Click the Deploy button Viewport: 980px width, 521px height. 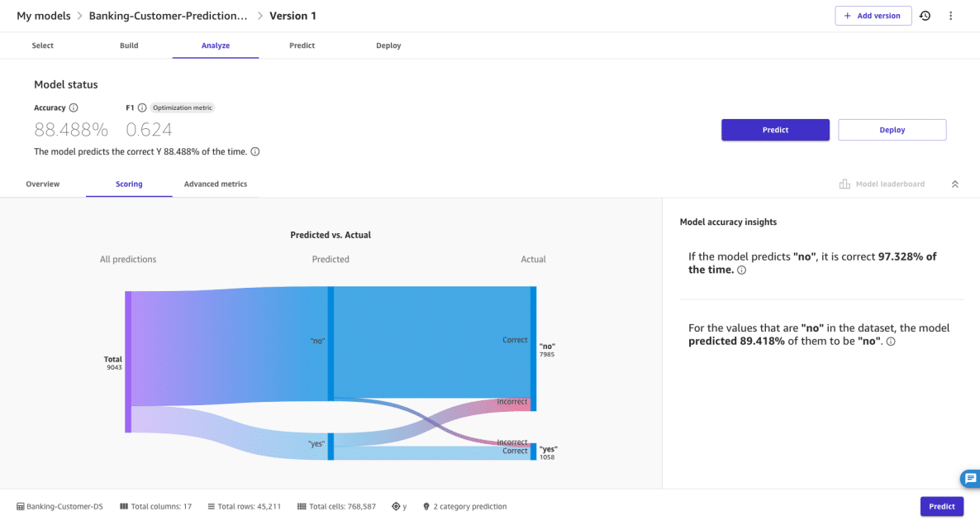pyautogui.click(x=892, y=130)
